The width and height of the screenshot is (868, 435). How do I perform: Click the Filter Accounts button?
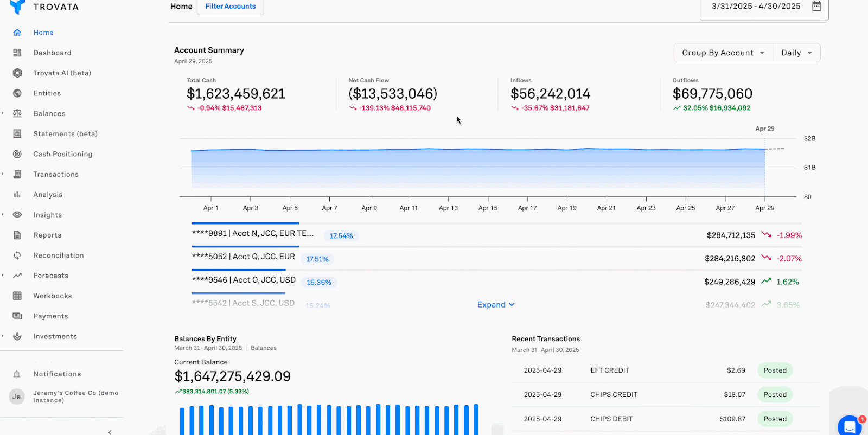click(x=231, y=7)
